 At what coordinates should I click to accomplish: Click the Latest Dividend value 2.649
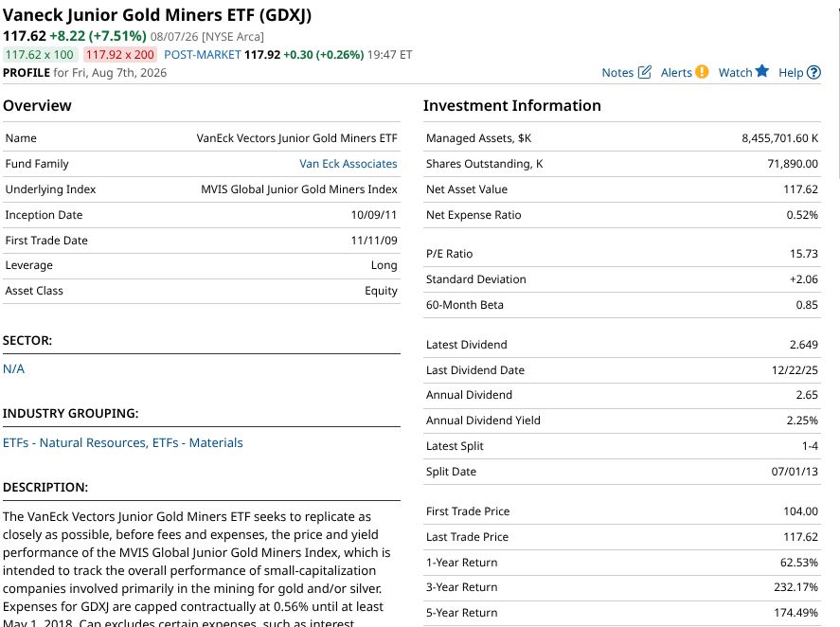click(x=804, y=345)
